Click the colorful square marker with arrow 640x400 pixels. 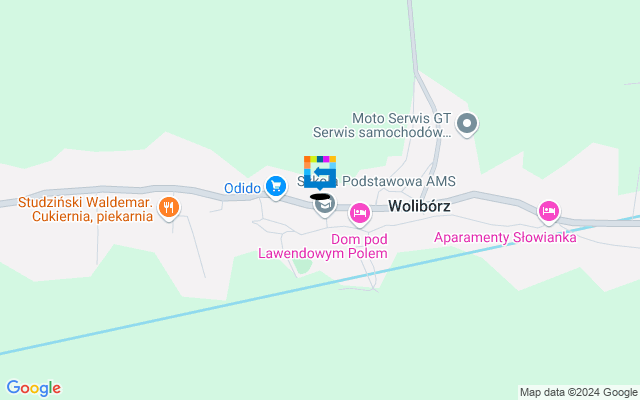(320, 171)
